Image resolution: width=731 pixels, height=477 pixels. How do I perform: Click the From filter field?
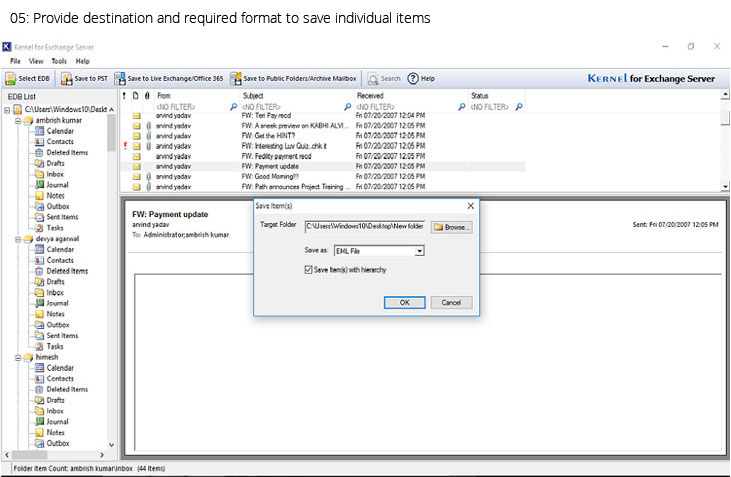[x=193, y=107]
